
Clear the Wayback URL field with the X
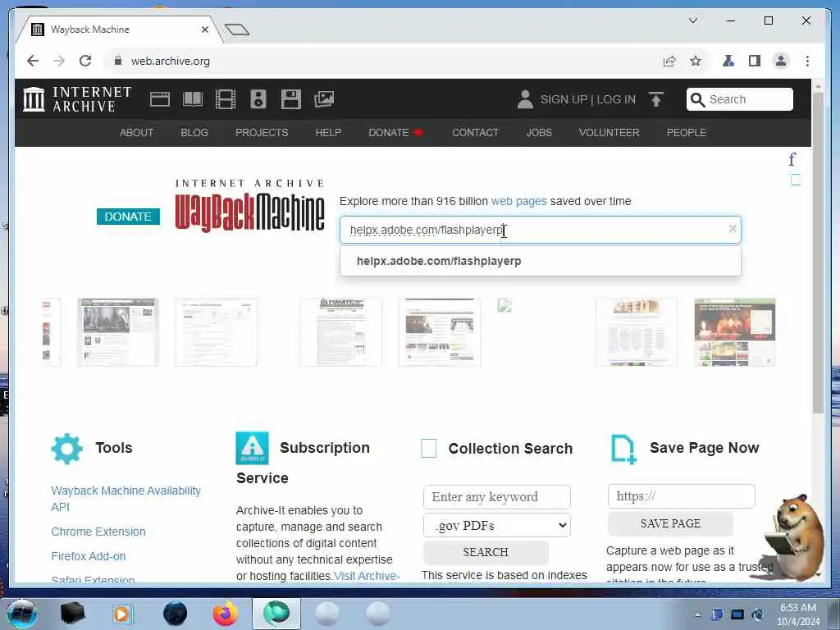[733, 229]
